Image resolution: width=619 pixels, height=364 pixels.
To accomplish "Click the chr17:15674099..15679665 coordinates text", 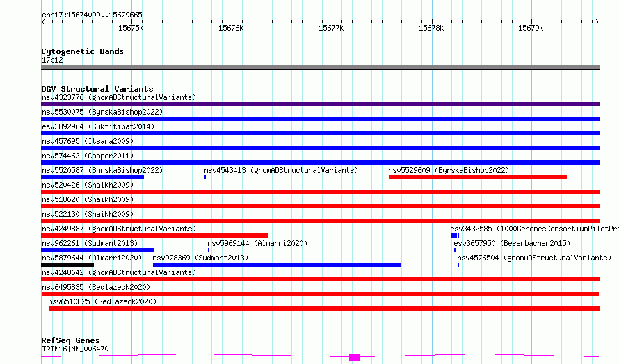I will point(92,15).
